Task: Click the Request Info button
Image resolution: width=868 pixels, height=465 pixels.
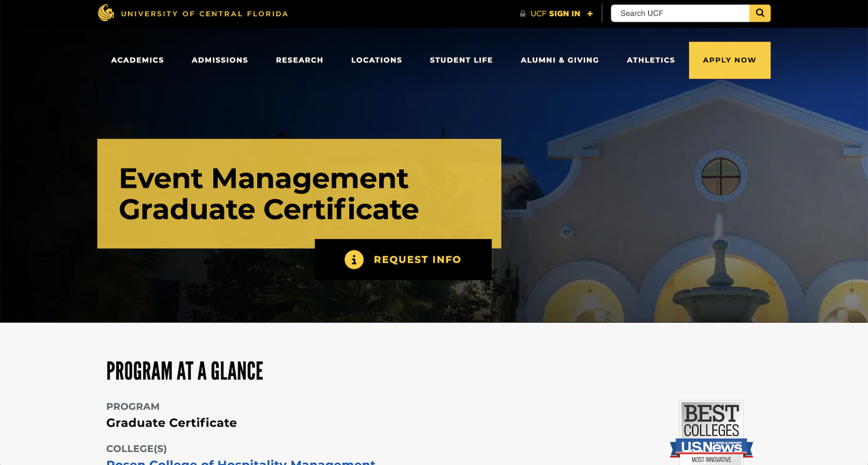Action: [403, 259]
